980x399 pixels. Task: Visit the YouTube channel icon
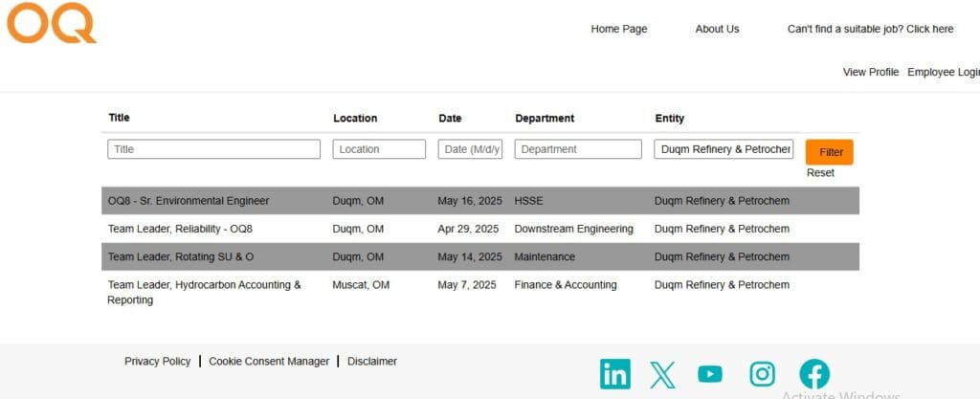click(710, 374)
